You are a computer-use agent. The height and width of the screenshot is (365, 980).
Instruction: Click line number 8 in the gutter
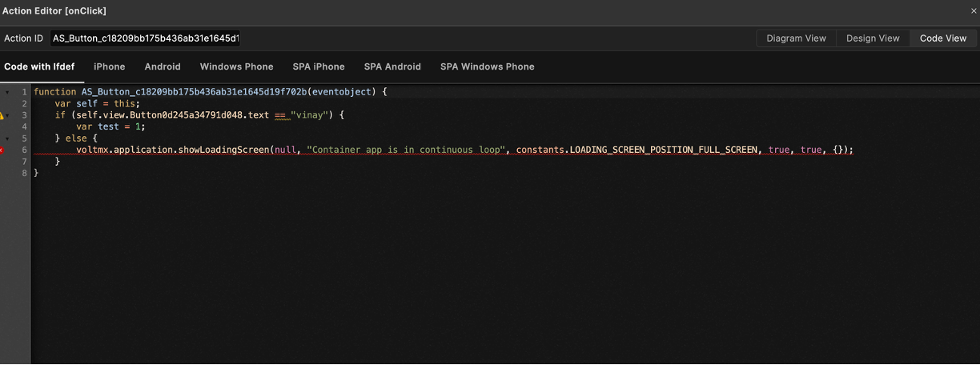coord(25,173)
